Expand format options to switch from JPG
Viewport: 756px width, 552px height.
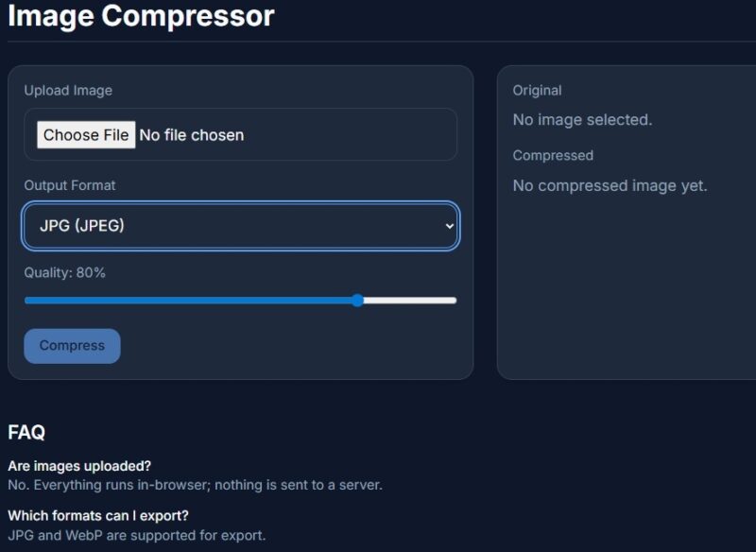coord(240,225)
